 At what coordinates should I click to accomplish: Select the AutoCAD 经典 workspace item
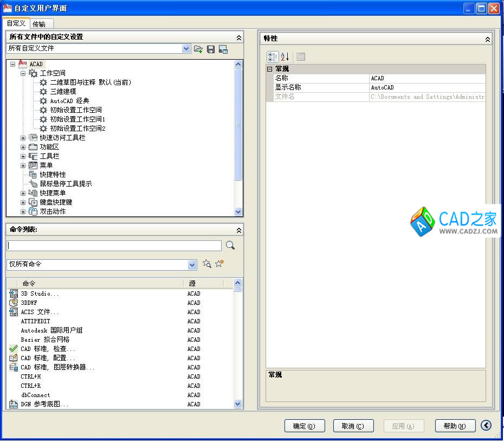69,101
